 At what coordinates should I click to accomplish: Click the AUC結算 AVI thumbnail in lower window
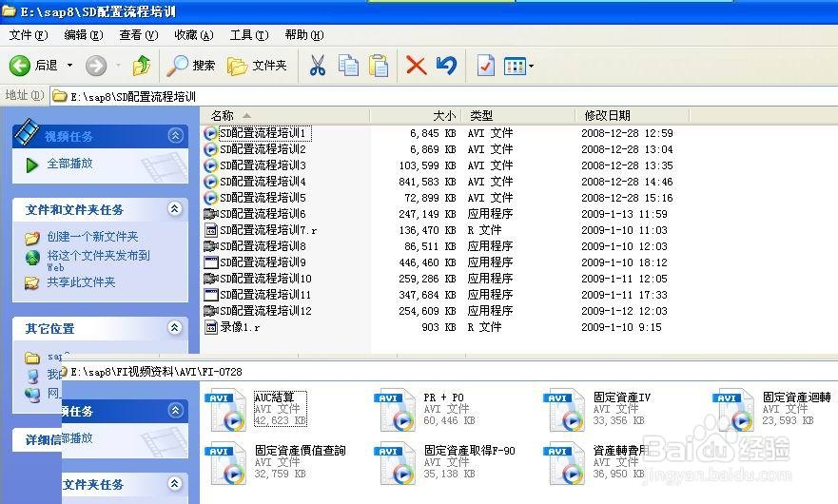pos(227,410)
